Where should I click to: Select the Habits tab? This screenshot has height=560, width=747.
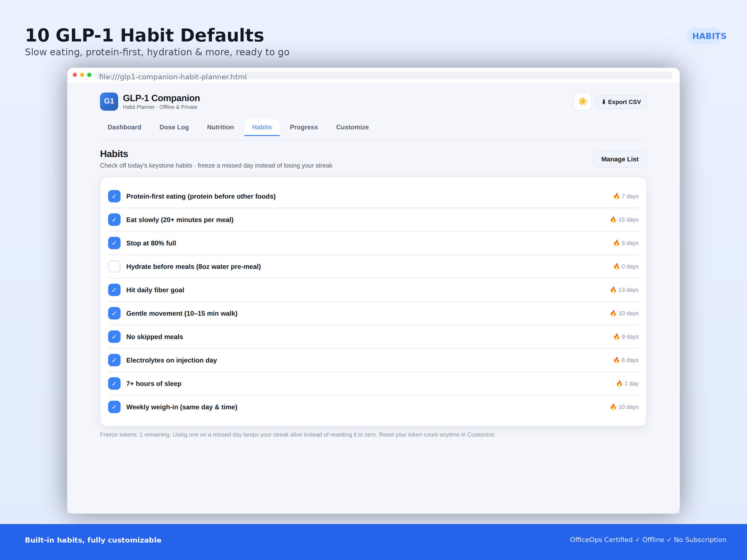pyautogui.click(x=262, y=127)
